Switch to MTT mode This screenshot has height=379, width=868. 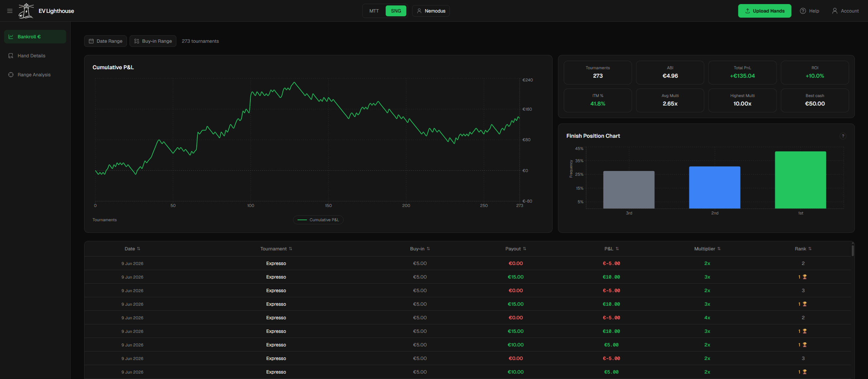coord(374,11)
